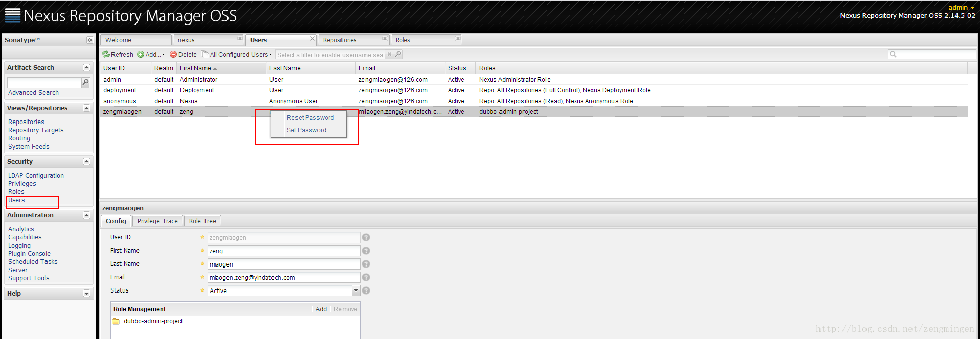Open the Users sidebar link
980x339 pixels.
[16, 200]
